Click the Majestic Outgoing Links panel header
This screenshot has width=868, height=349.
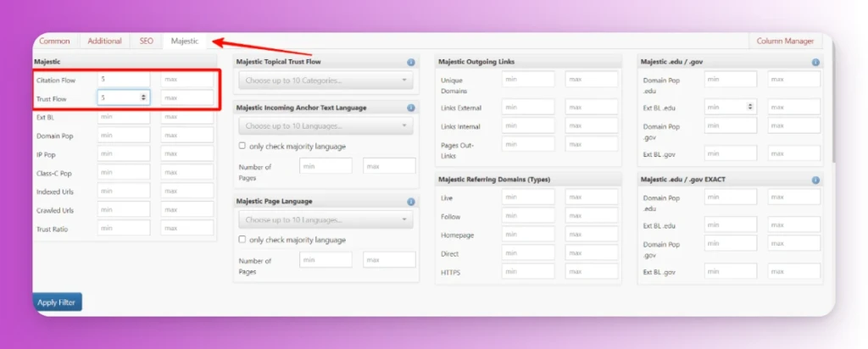coord(528,62)
